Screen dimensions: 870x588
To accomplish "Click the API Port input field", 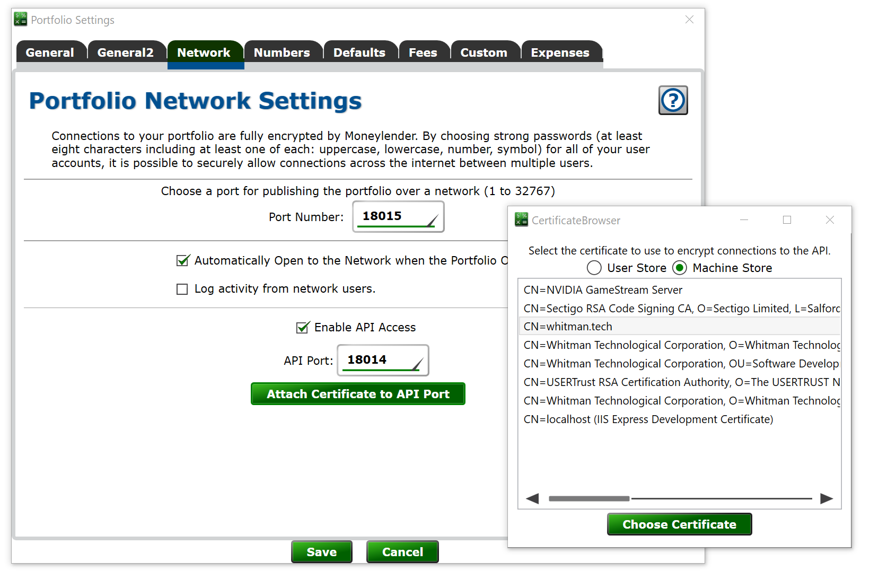I will (383, 360).
